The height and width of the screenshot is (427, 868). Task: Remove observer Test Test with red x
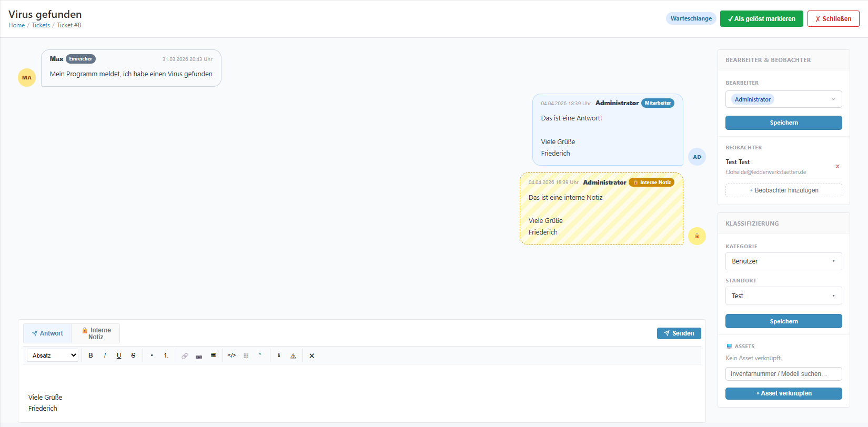click(837, 167)
